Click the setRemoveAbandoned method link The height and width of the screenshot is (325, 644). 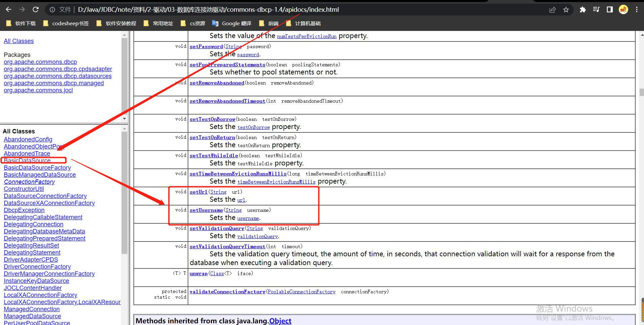[x=217, y=83]
